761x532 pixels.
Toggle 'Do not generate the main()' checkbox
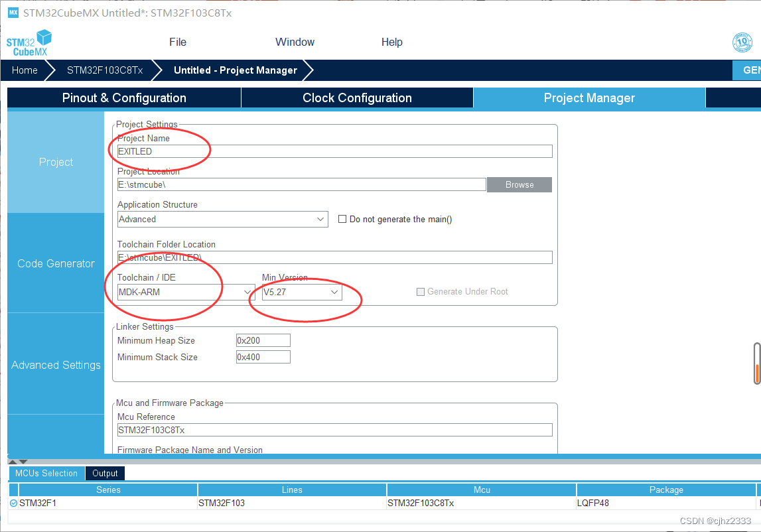(x=342, y=219)
